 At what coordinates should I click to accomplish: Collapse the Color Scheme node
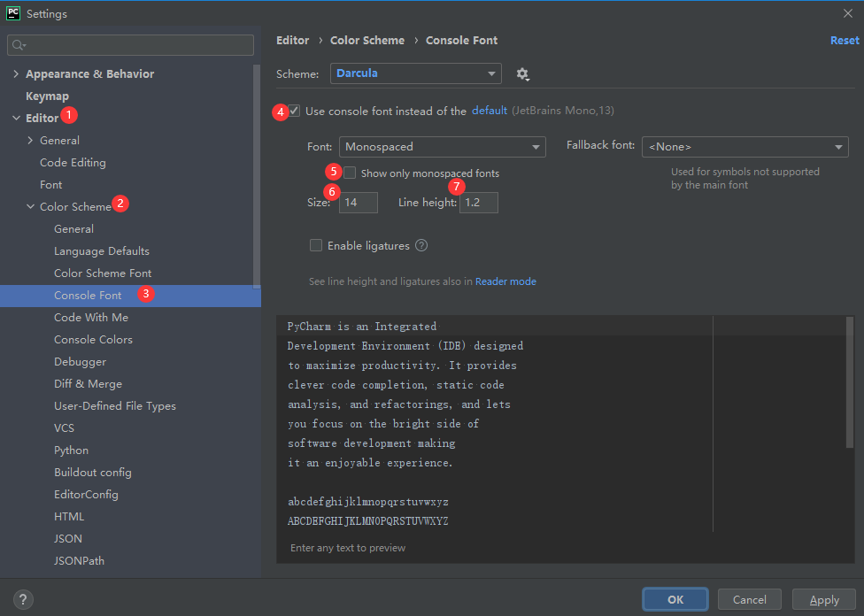click(x=30, y=206)
